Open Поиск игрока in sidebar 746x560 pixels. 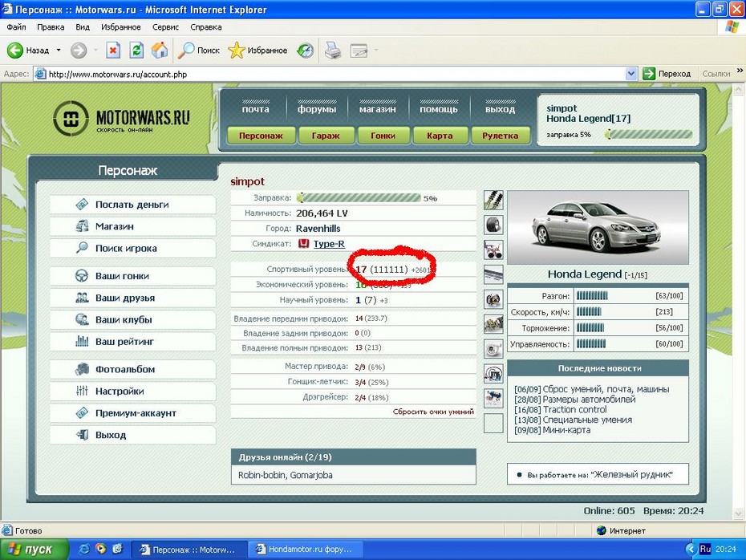pos(132,249)
